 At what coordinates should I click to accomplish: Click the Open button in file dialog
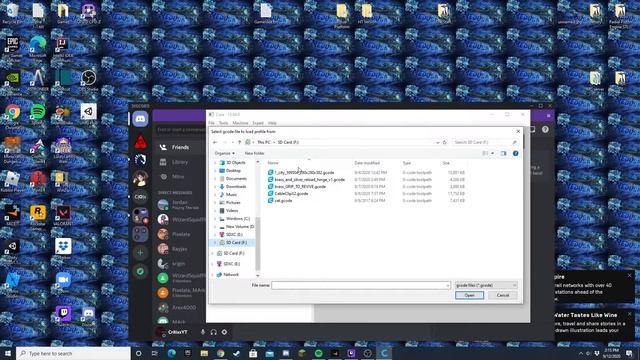pos(469,295)
